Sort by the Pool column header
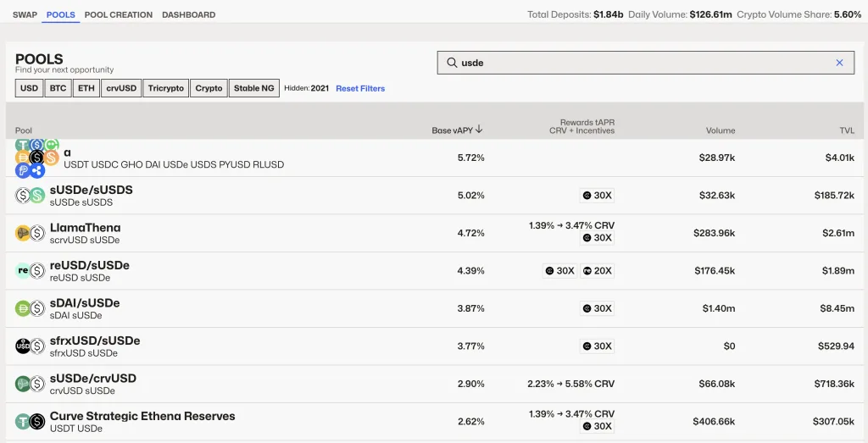 [24, 131]
